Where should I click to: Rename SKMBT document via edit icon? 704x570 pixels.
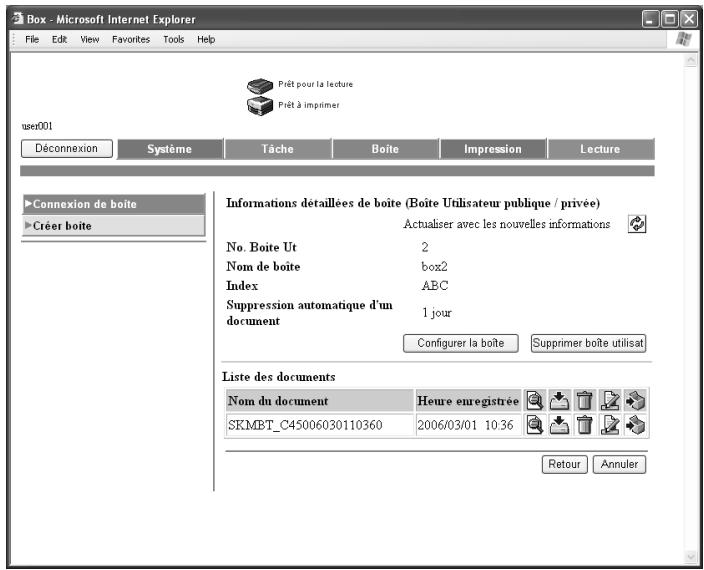[609, 425]
